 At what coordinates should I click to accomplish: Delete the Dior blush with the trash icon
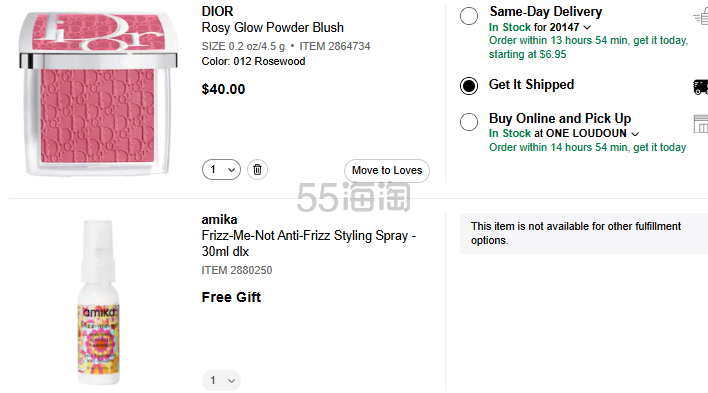click(257, 169)
